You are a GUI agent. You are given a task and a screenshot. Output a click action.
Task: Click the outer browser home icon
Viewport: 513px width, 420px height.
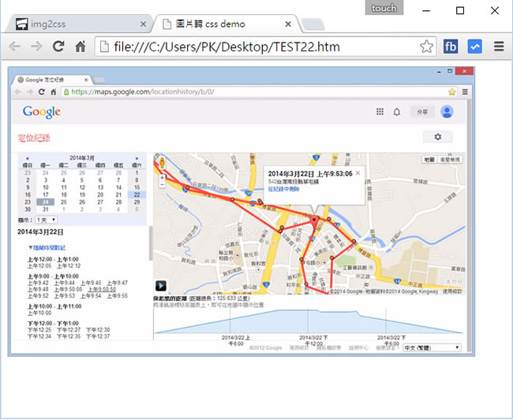click(x=81, y=47)
